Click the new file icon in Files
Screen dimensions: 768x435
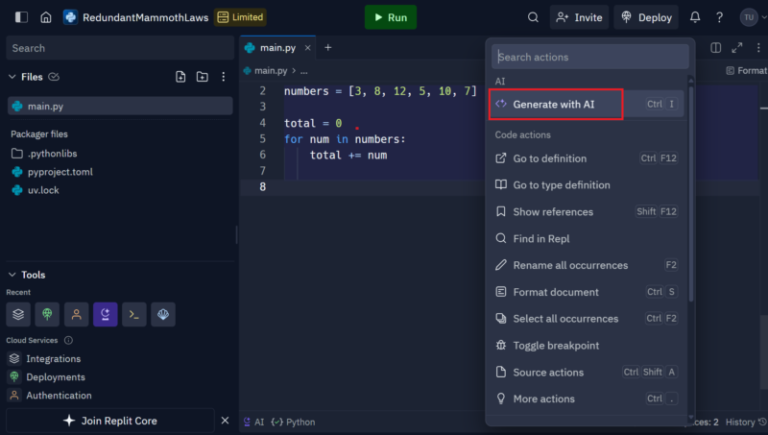(x=181, y=77)
